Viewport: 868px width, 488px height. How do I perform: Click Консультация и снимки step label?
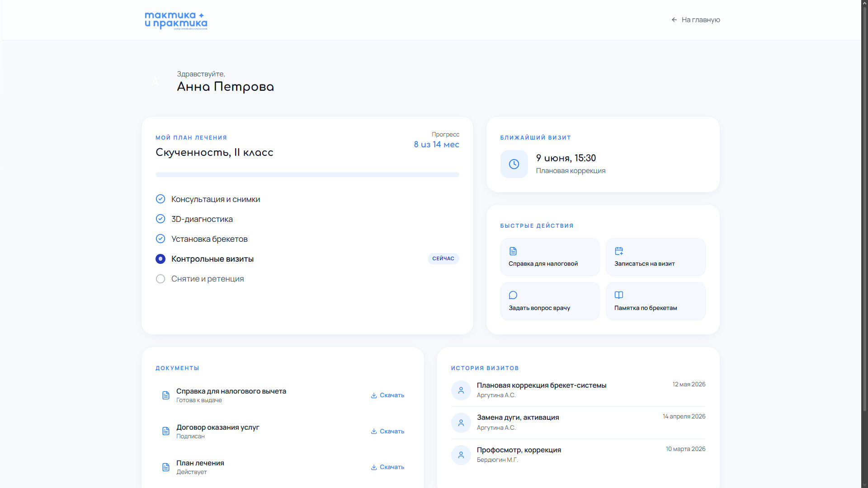coord(216,199)
